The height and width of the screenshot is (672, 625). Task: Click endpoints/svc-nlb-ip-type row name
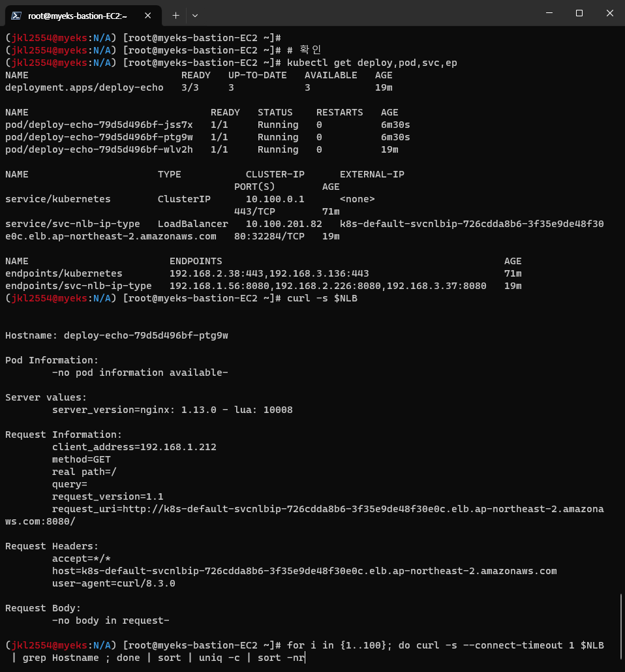pyautogui.click(x=78, y=286)
